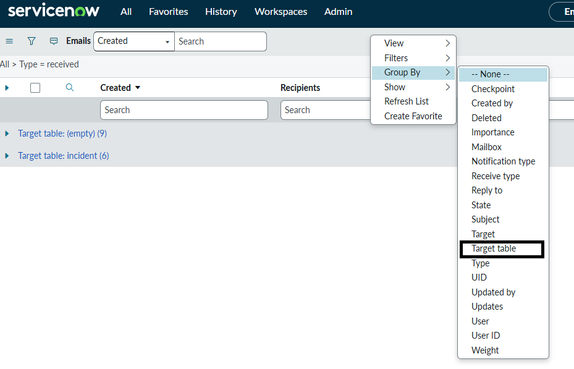The image size is (574, 369).
Task: Click the Target table: (empty) (9) link
Action: pos(63,134)
